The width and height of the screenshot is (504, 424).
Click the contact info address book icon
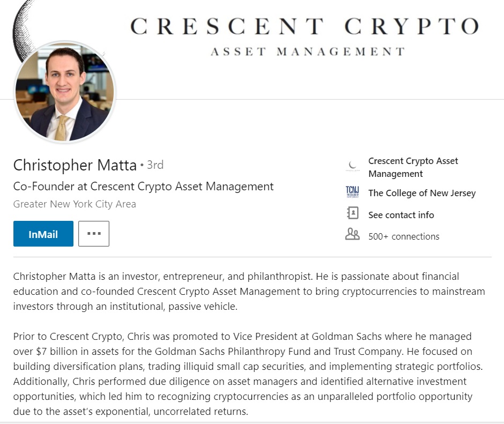tap(352, 214)
